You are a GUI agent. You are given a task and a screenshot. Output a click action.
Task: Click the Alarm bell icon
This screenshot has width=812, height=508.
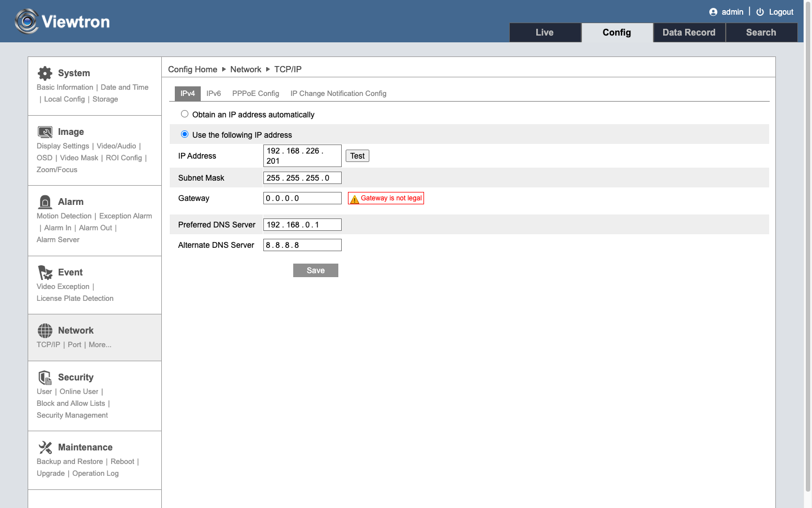point(45,202)
